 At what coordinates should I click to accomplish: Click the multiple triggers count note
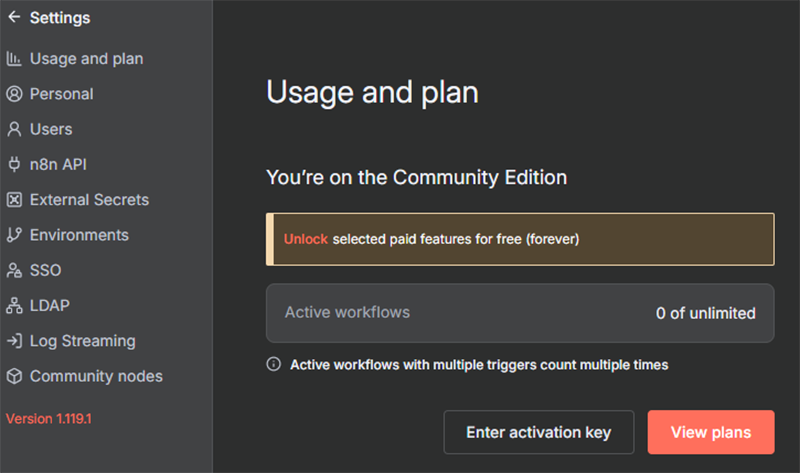pyautogui.click(x=479, y=365)
